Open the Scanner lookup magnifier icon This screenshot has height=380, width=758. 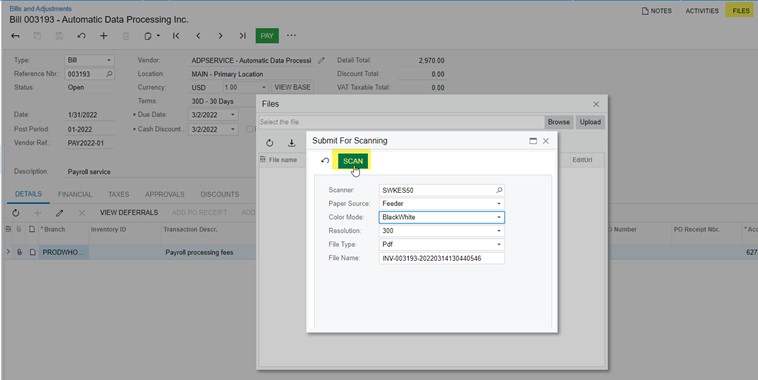coord(499,190)
